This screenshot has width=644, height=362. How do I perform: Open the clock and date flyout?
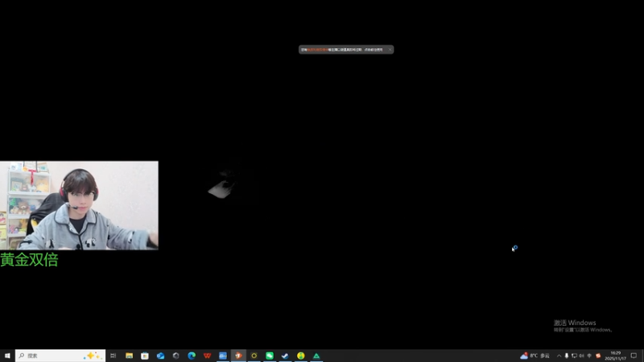(x=615, y=356)
